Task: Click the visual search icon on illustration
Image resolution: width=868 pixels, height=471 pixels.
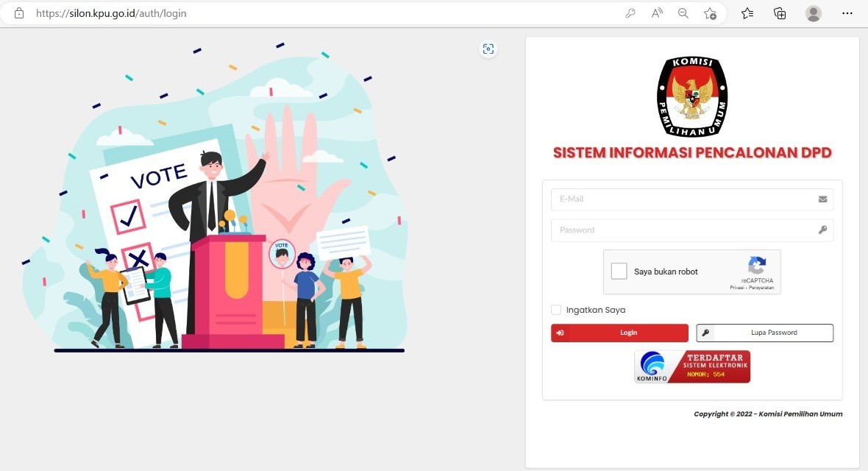Action: point(488,49)
